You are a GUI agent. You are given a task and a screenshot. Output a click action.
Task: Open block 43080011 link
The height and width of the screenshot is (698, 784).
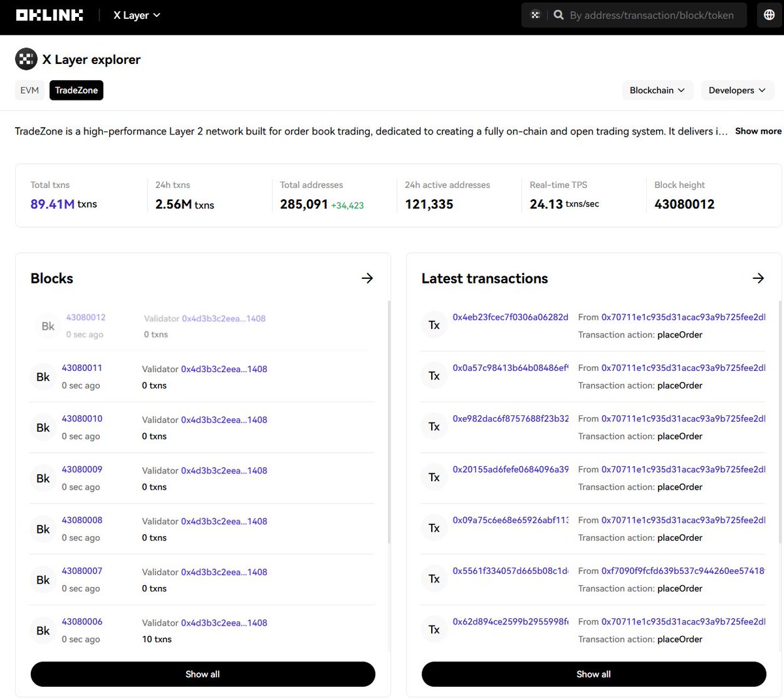[x=82, y=368]
